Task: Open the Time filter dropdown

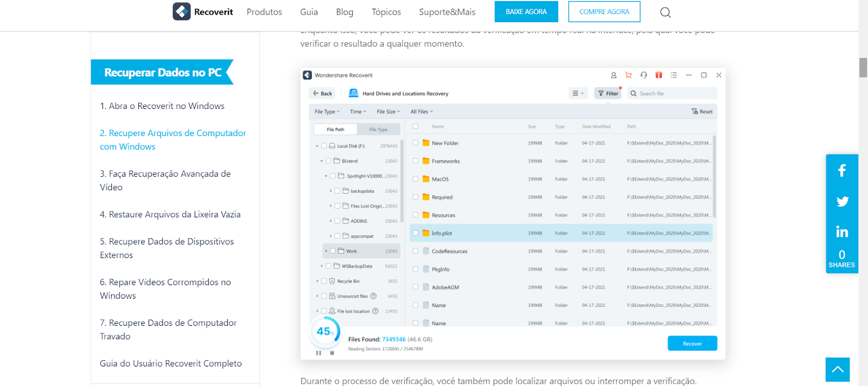Action: [358, 112]
